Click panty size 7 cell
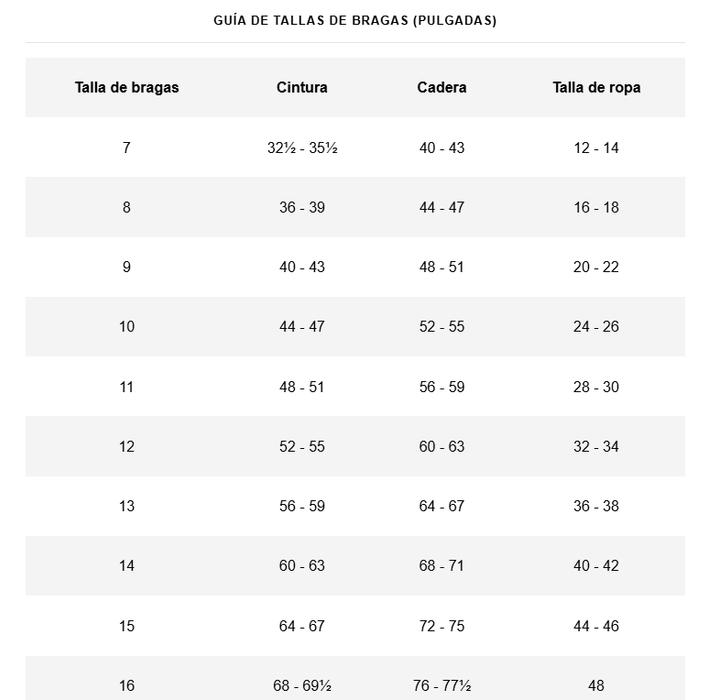 [127, 148]
